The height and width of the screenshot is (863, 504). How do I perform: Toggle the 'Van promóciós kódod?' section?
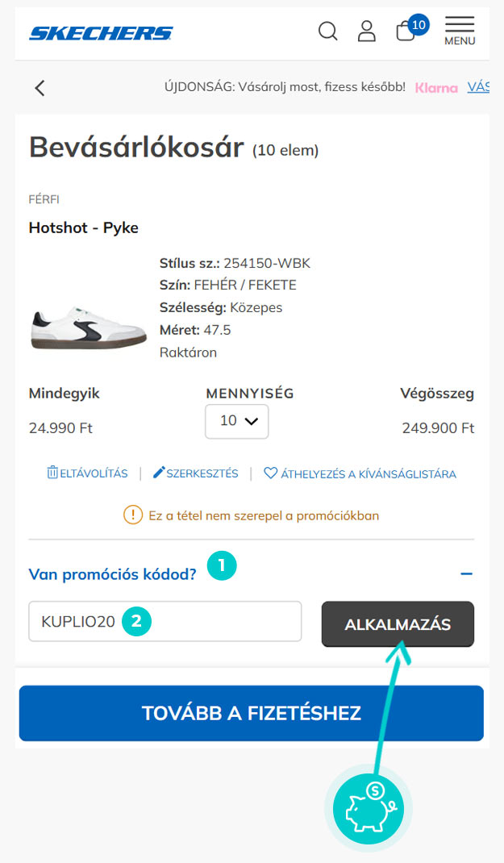(x=113, y=574)
